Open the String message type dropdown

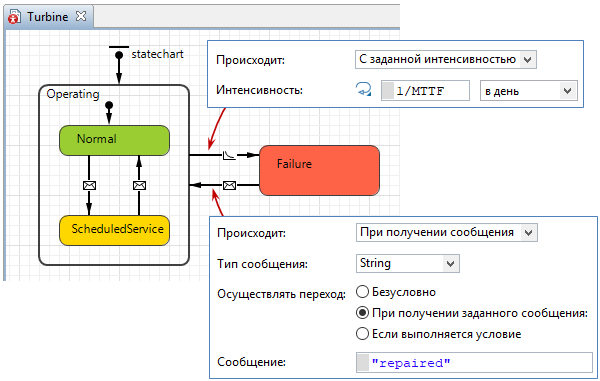(408, 264)
